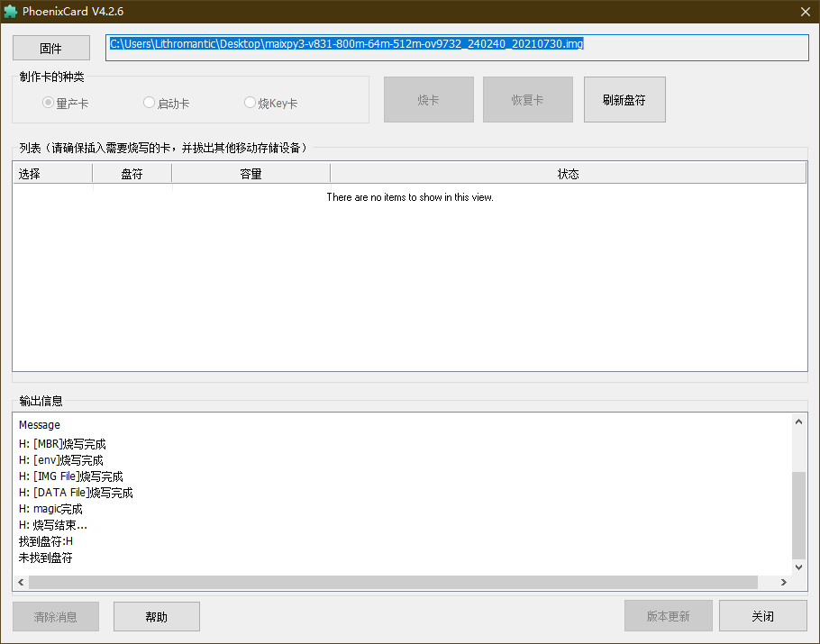Click log line '[MBR]烧写完成'
Viewport: 820px width, 644px height.
click(x=62, y=444)
